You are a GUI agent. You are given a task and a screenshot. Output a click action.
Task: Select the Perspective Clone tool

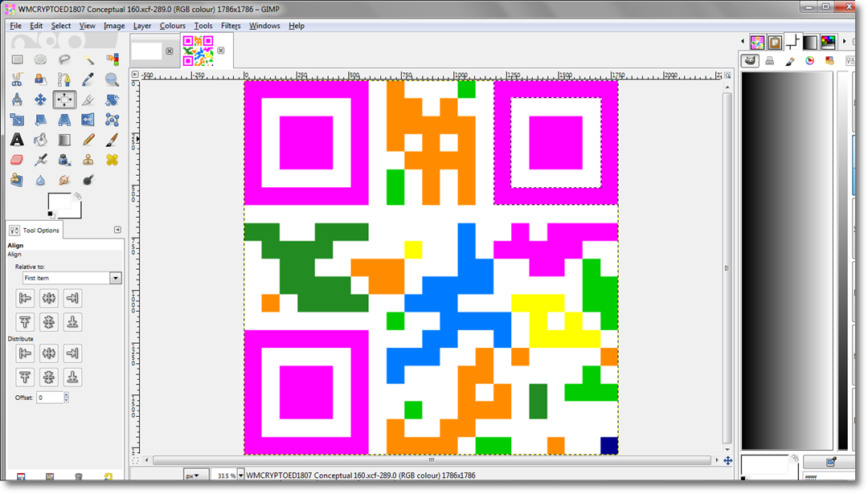pos(17,180)
